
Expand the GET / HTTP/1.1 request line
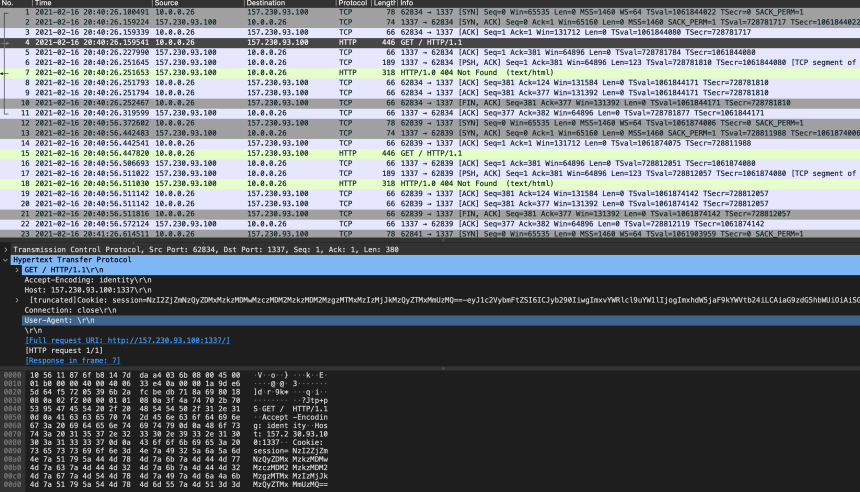coord(17,270)
